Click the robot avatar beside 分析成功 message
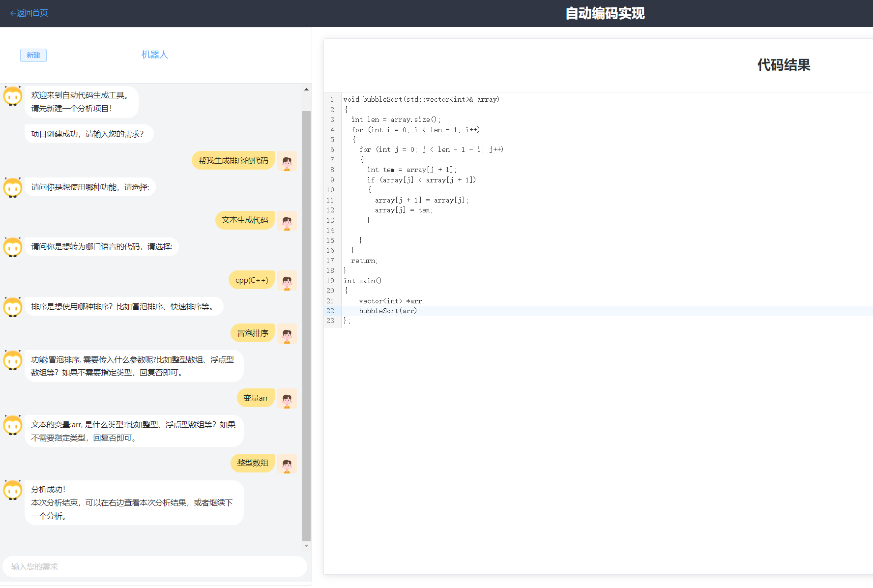 (x=13, y=490)
